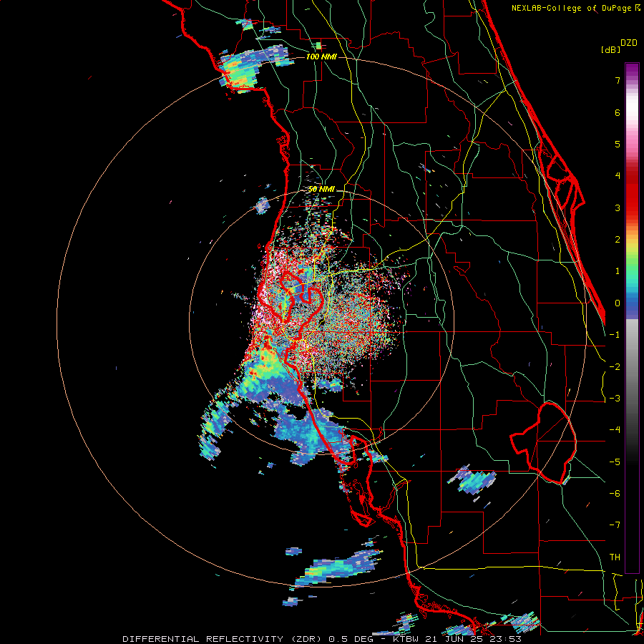Click the 50 NMI range ring label

coord(321,190)
